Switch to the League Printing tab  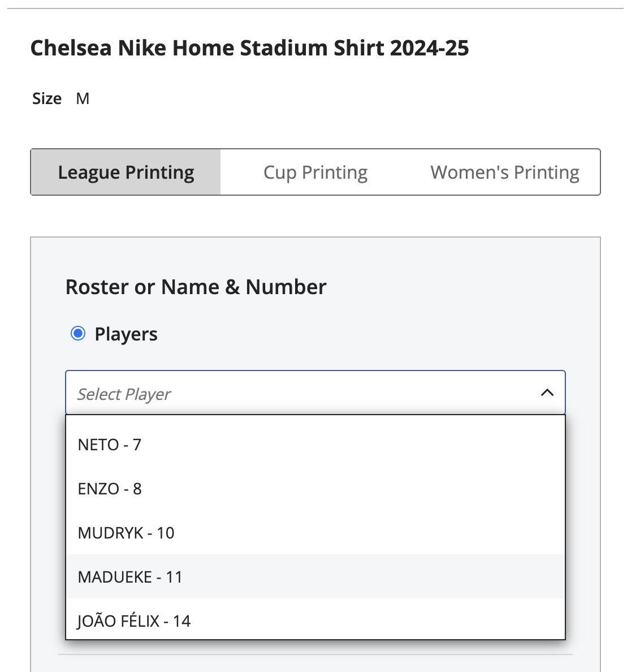coord(126,173)
